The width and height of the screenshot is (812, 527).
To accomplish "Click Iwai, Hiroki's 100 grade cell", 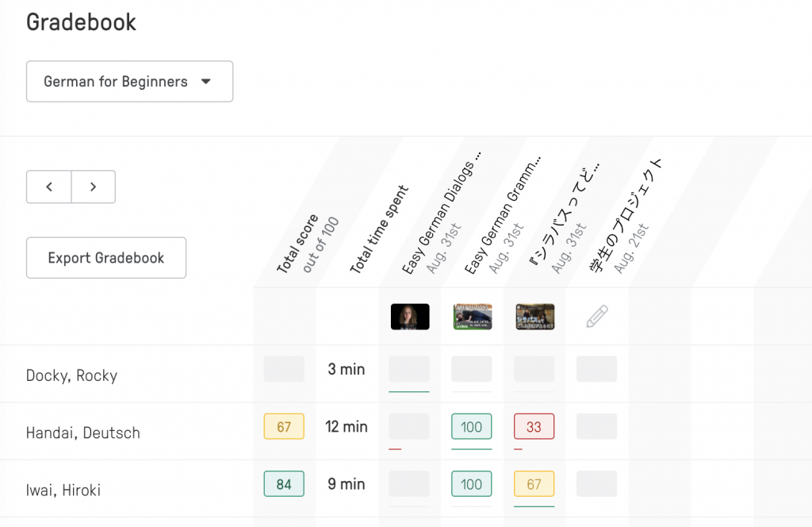I will (472, 483).
